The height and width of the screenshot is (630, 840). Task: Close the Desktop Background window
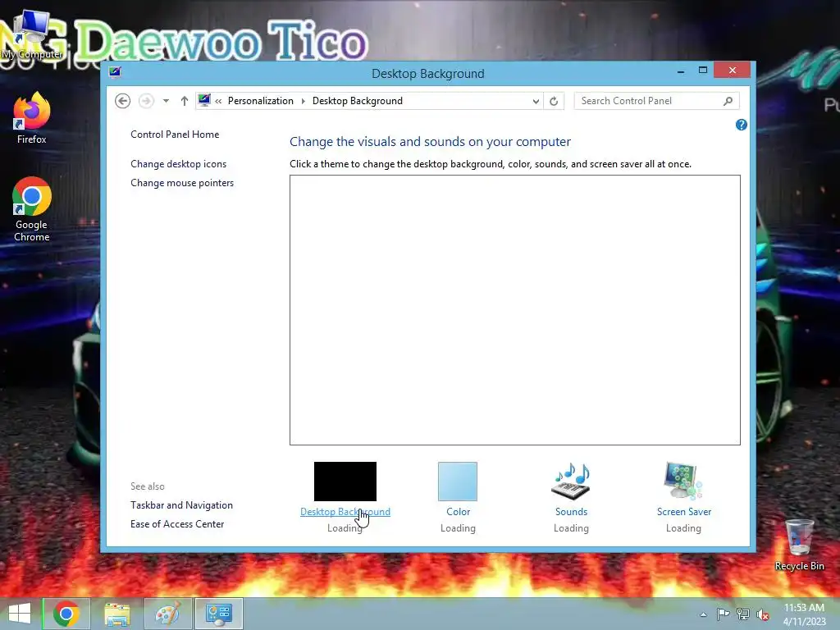[x=732, y=71]
